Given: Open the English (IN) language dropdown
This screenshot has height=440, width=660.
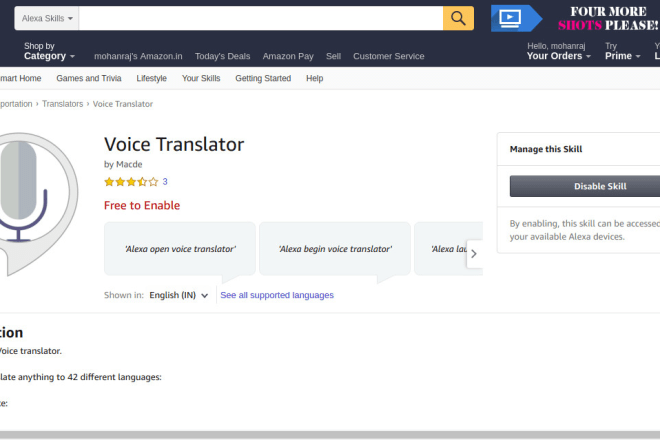Looking at the screenshot, I should point(178,295).
